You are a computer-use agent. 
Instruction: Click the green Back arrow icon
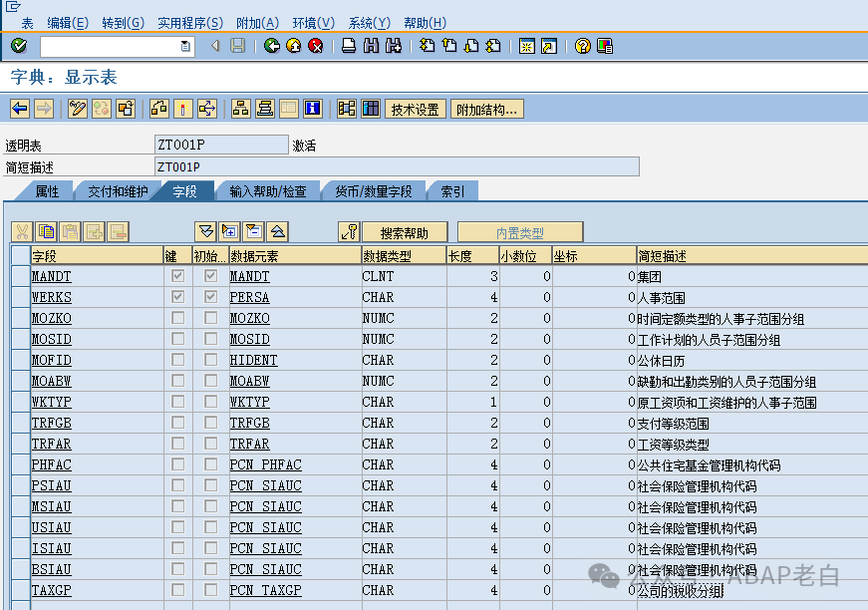(x=271, y=46)
